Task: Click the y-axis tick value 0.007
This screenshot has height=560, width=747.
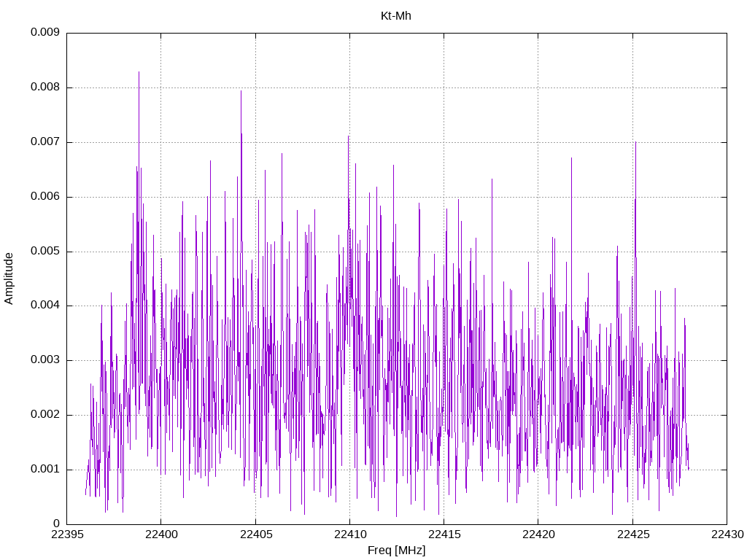Action: pyautogui.click(x=45, y=142)
